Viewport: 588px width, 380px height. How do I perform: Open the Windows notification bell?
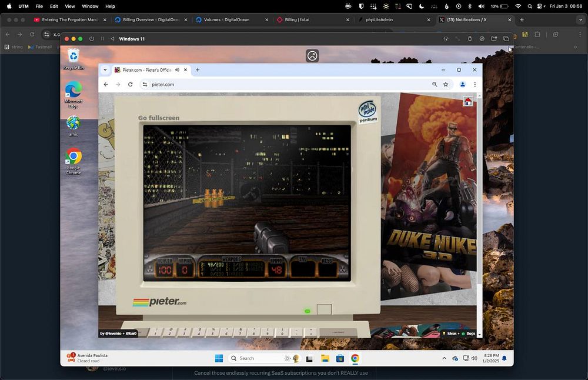pyautogui.click(x=505, y=358)
